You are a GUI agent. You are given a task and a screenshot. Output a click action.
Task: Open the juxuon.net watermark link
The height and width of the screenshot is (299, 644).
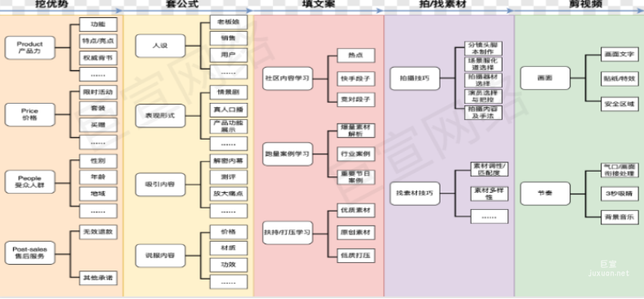coord(609,273)
